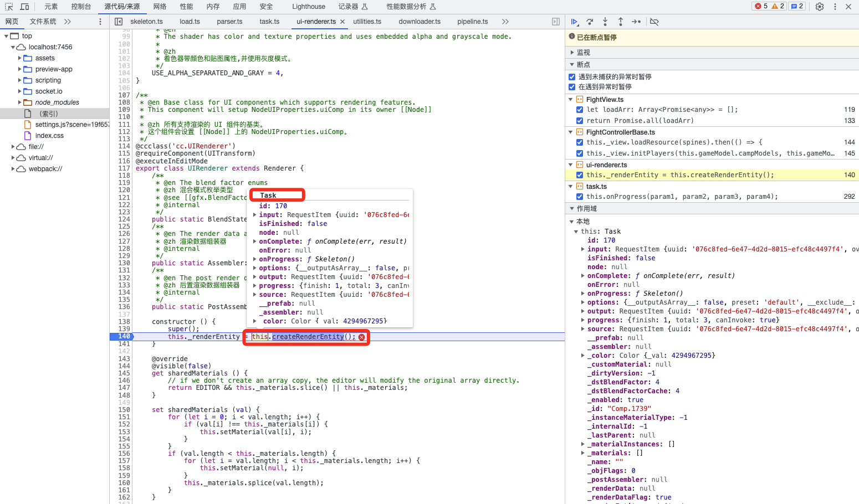
Task: Click the webpack:// cloud icon
Action: [x=21, y=169]
